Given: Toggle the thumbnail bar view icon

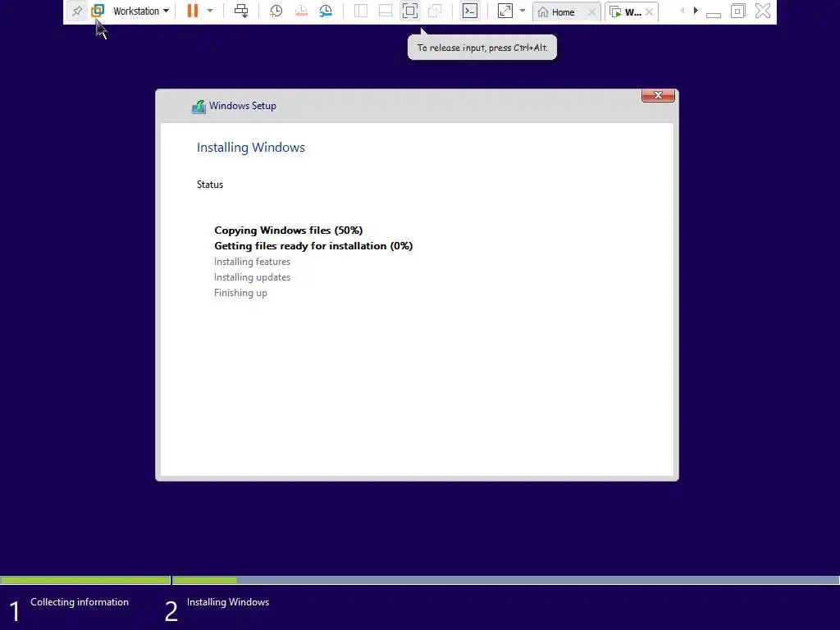Looking at the screenshot, I should (386, 11).
